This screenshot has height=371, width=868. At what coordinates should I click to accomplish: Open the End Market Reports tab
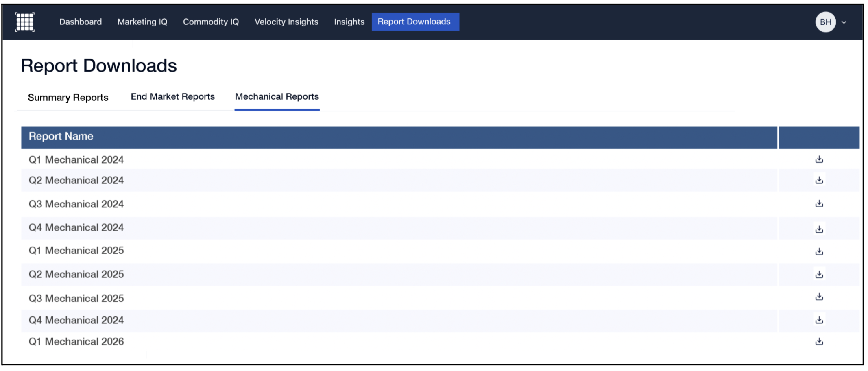[172, 97]
